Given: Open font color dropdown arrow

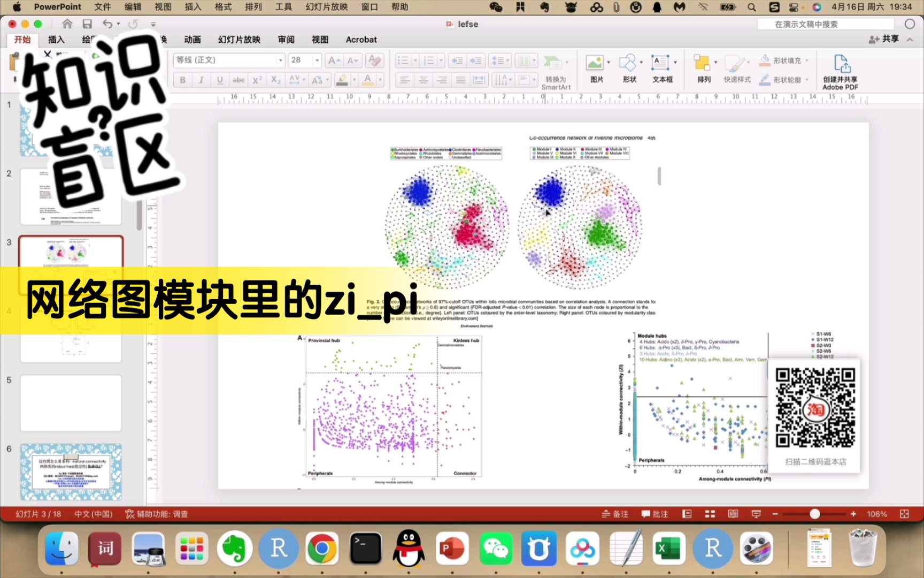Looking at the screenshot, I should [x=380, y=80].
